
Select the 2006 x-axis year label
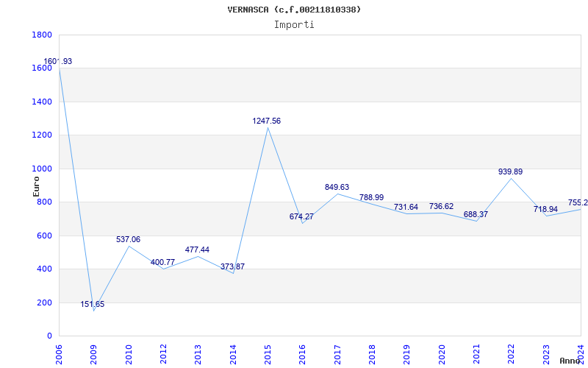pyautogui.click(x=59, y=355)
